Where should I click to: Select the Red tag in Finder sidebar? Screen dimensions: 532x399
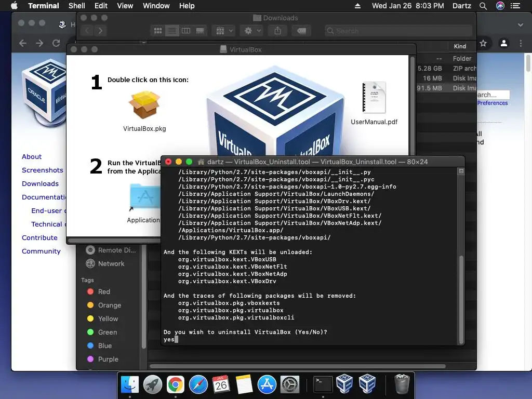tap(98, 292)
